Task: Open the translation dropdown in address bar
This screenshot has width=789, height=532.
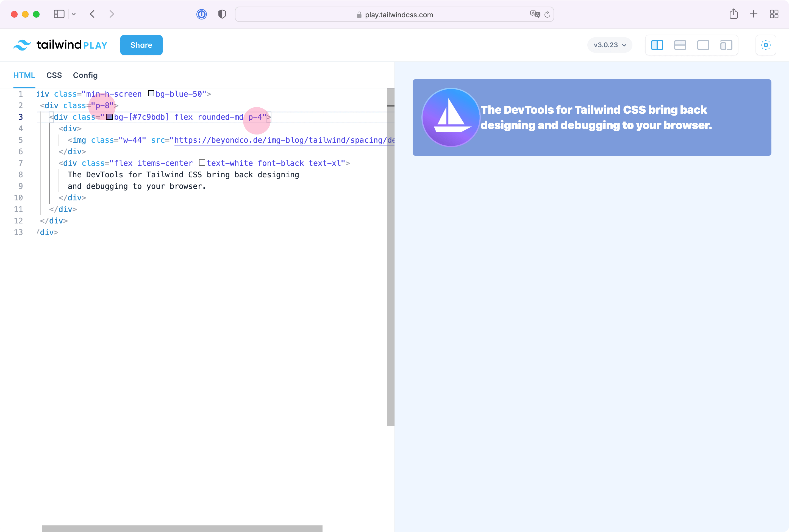Action: tap(535, 14)
